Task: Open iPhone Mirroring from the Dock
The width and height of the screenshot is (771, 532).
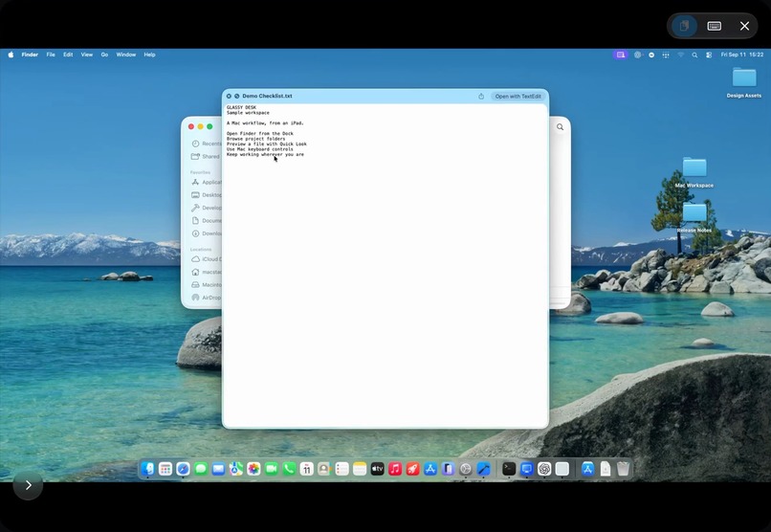Action: point(448,469)
